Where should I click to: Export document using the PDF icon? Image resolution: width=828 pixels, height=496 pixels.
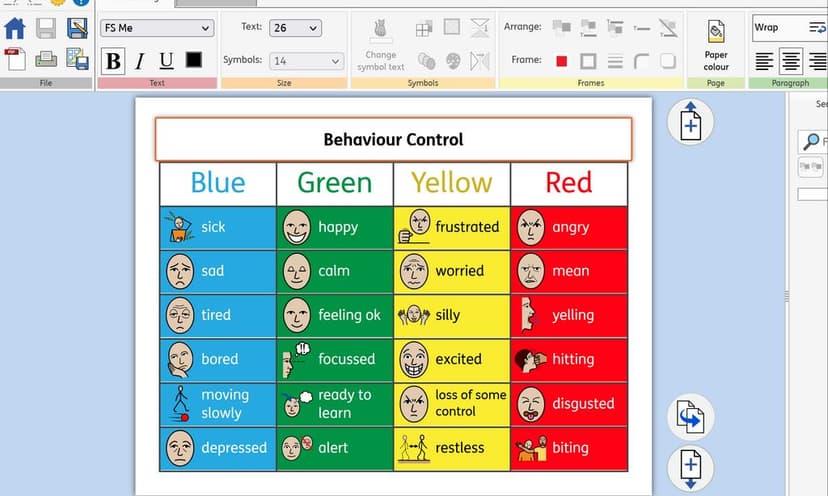pyautogui.click(x=15, y=59)
